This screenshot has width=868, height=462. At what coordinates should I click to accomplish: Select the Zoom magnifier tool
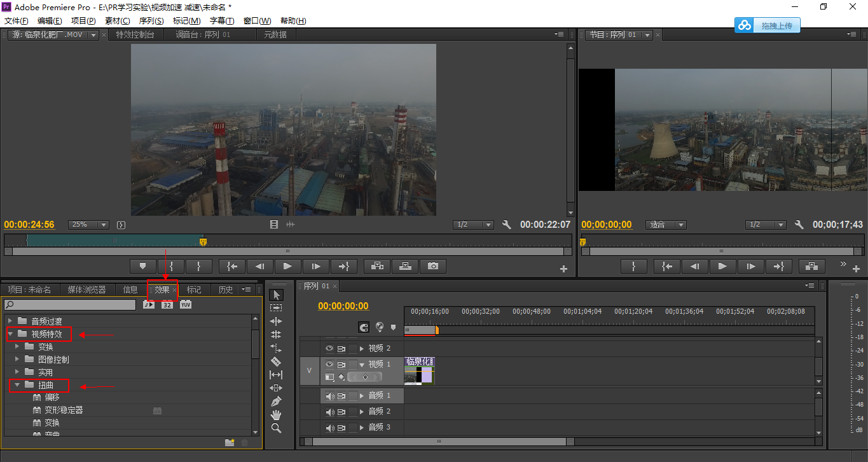point(276,428)
